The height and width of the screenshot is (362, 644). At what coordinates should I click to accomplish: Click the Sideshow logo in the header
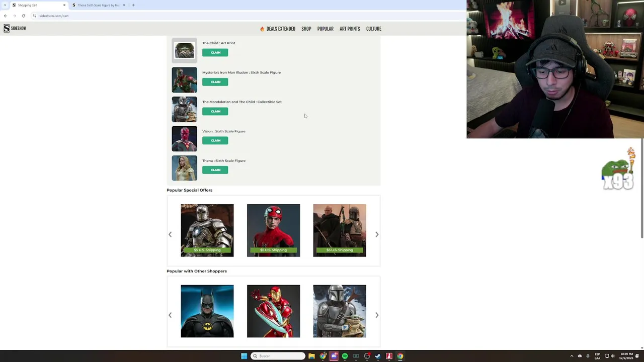15,29
